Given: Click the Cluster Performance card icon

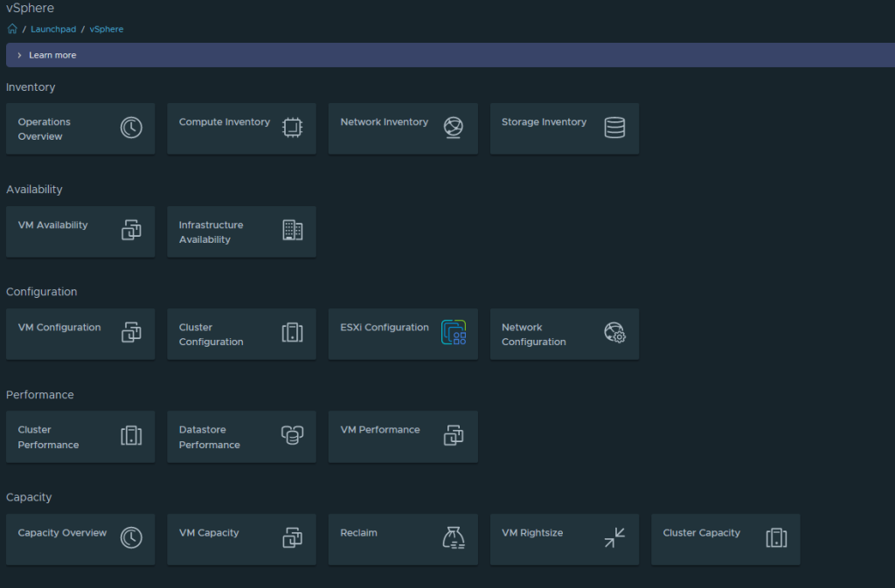Looking at the screenshot, I should tap(131, 436).
